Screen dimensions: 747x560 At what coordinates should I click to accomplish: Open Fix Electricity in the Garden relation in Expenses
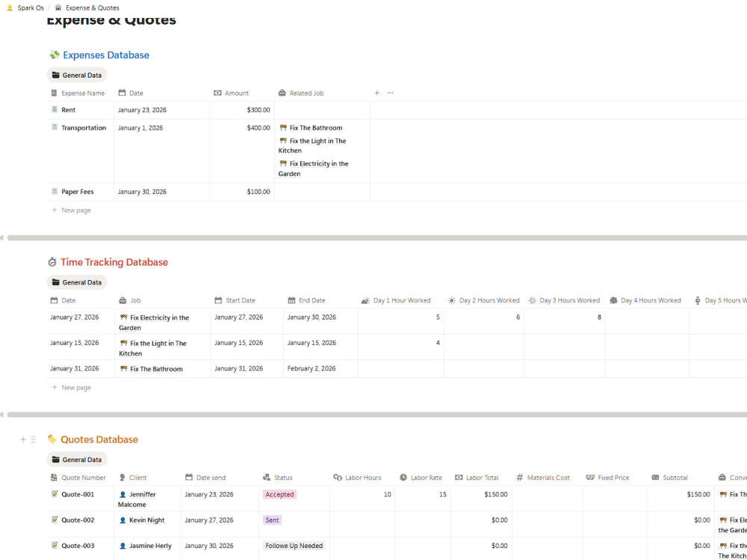(314, 169)
